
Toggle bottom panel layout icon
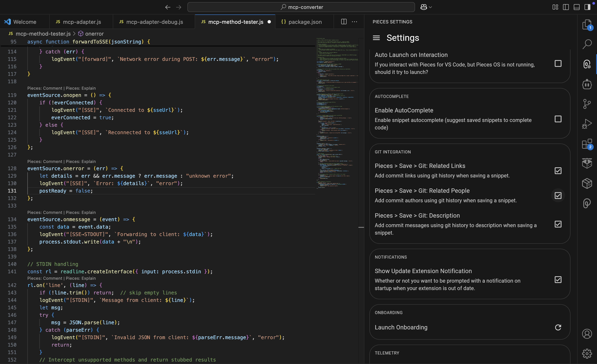tap(577, 7)
